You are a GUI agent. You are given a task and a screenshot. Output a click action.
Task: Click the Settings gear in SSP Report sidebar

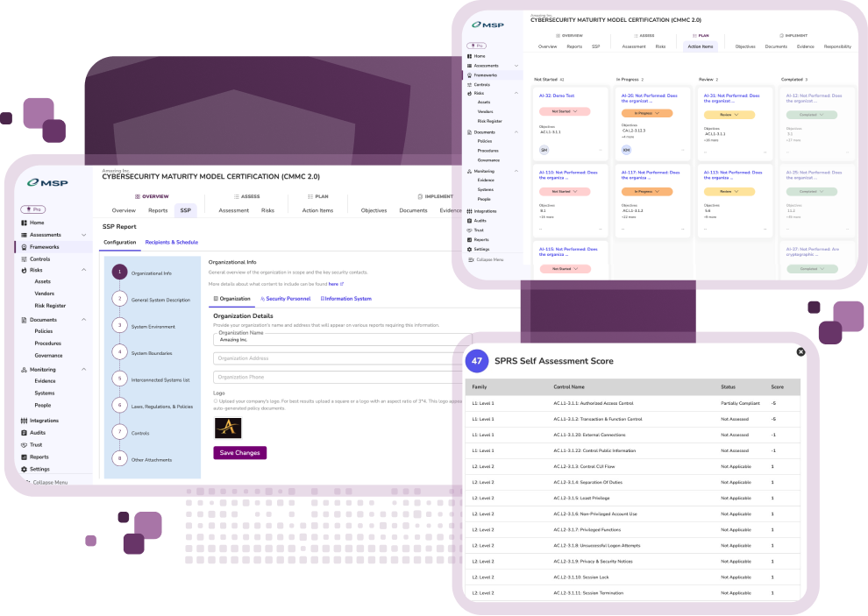coord(24,469)
